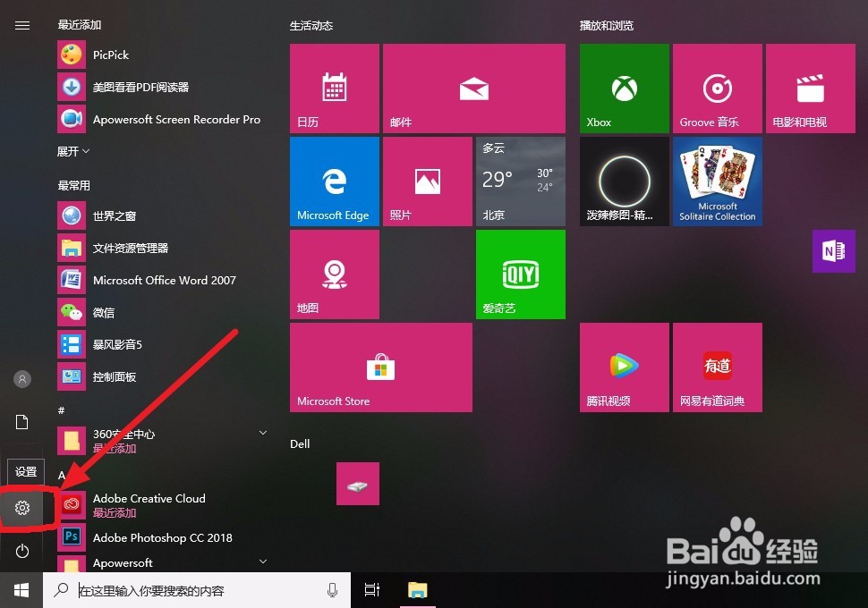Open Task View on the taskbar

[x=372, y=590]
